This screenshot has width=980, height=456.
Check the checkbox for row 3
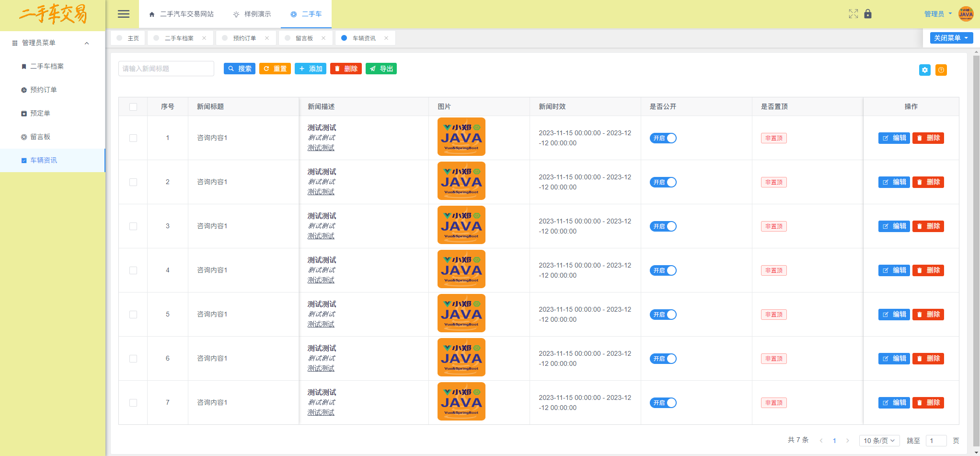coord(133,226)
